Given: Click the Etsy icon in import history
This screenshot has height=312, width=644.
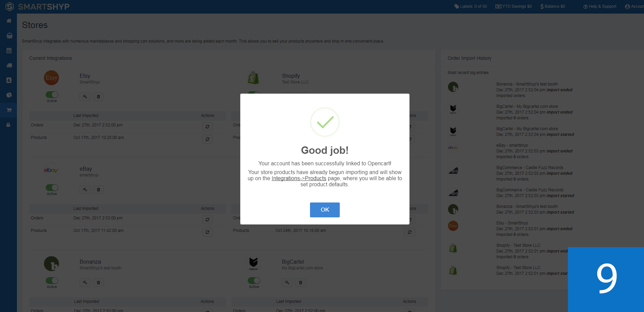Looking at the screenshot, I should coord(453,226).
